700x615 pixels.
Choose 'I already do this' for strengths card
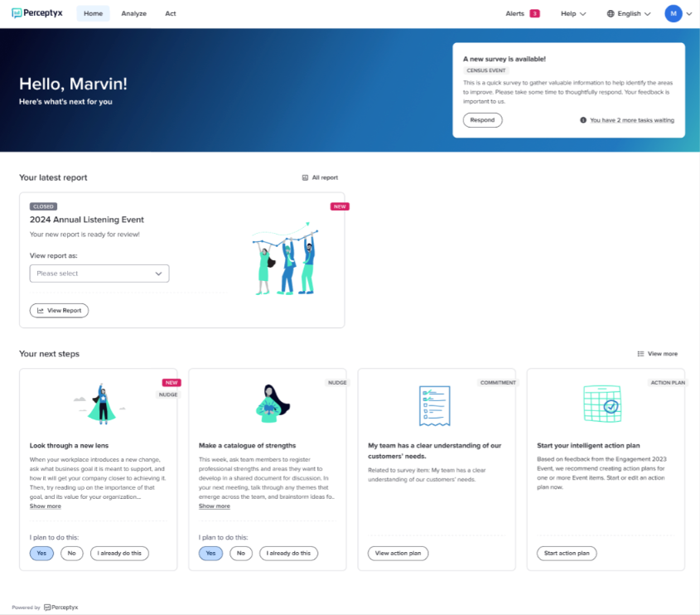pyautogui.click(x=288, y=554)
